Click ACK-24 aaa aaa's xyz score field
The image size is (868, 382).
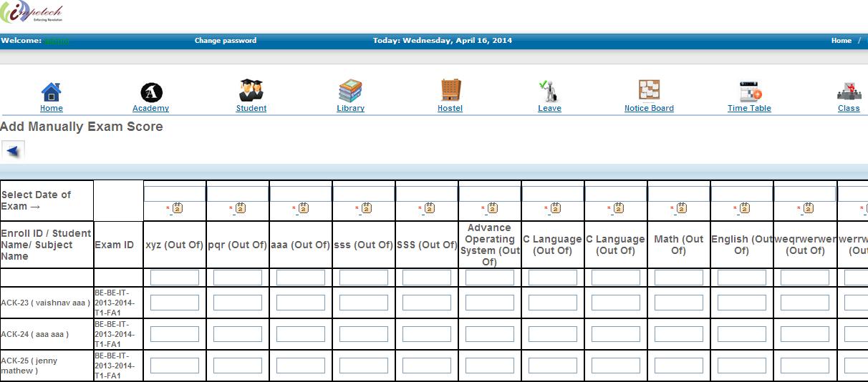coord(175,334)
